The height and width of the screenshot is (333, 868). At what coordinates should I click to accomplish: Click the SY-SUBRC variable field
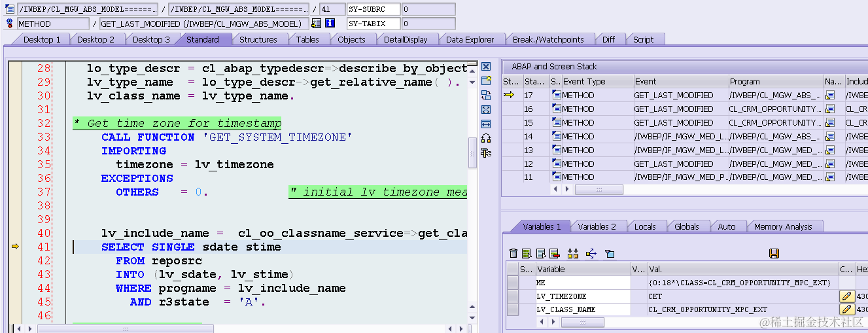tap(373, 9)
